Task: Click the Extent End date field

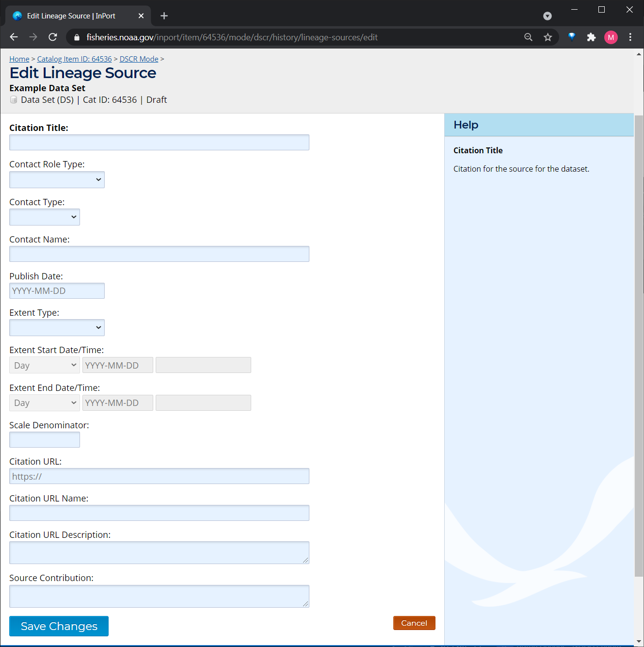Action: coord(118,403)
